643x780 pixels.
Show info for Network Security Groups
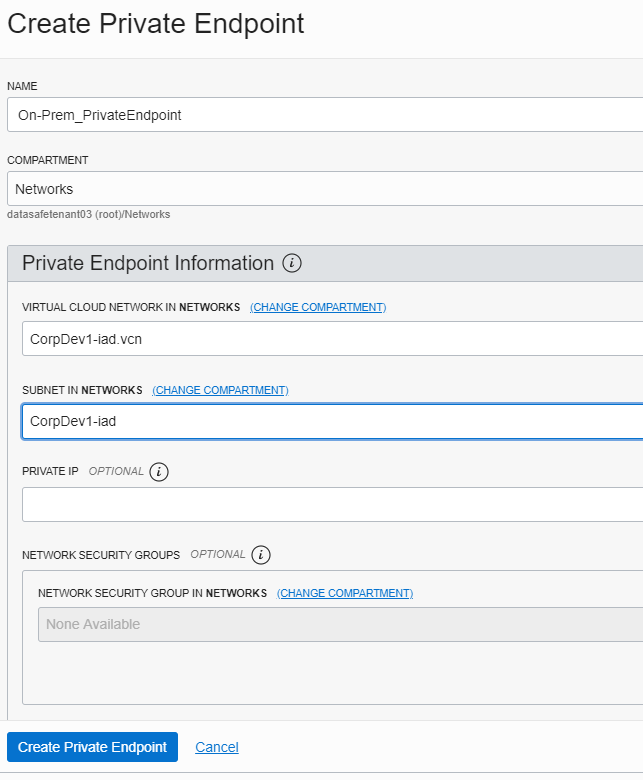(x=261, y=555)
